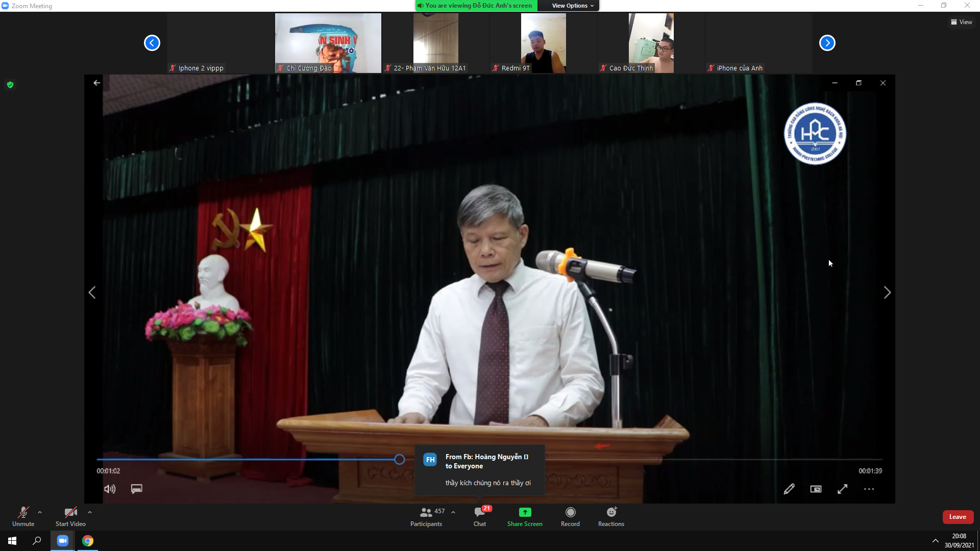
Task: Toggle the subtitles caption icon
Action: [x=136, y=489]
